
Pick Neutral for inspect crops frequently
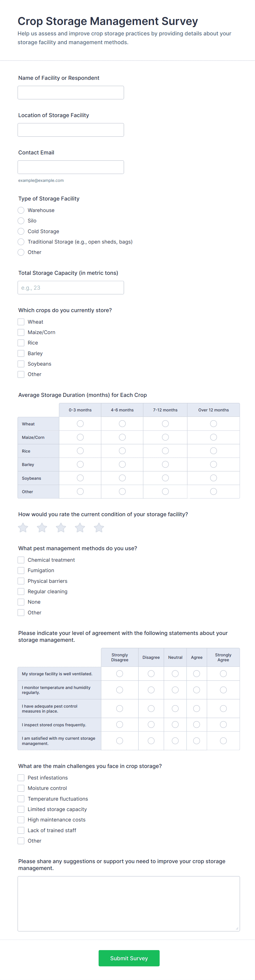coord(175,725)
